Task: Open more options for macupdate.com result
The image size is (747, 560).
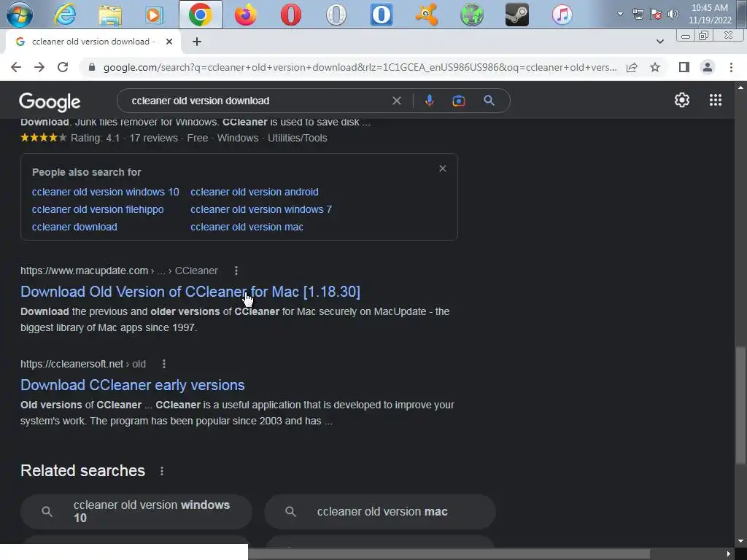Action: point(236,271)
